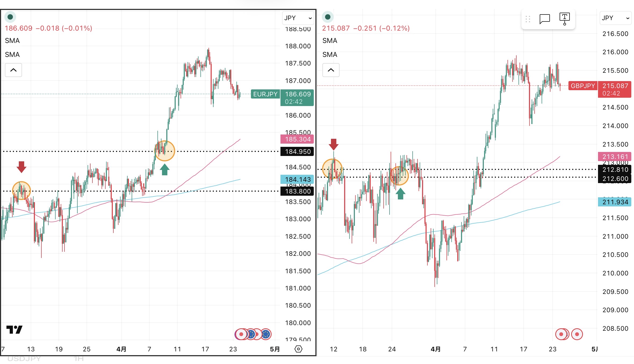Click the green up arrow on EURJPY chart
The height and width of the screenshot is (364, 634).
tap(165, 170)
